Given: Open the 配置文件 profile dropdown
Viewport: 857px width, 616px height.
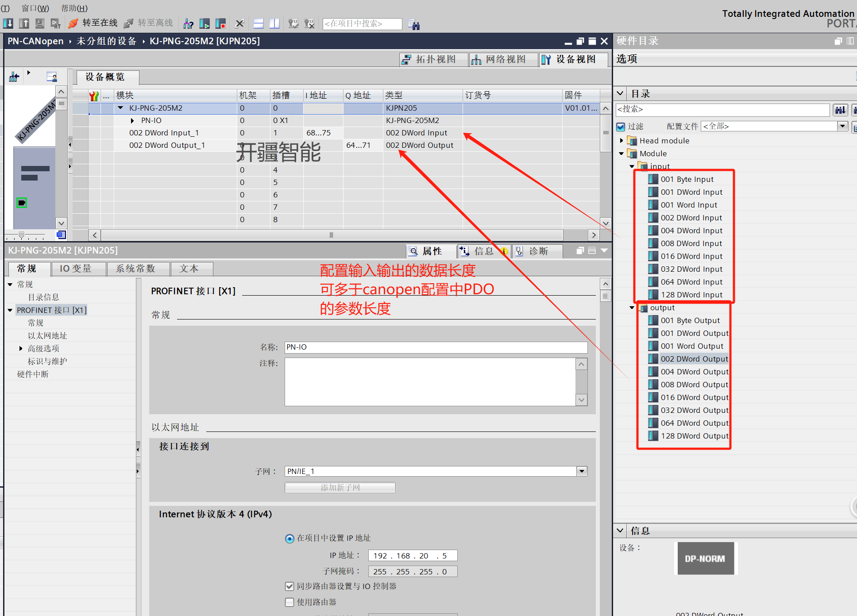Looking at the screenshot, I should pos(842,126).
